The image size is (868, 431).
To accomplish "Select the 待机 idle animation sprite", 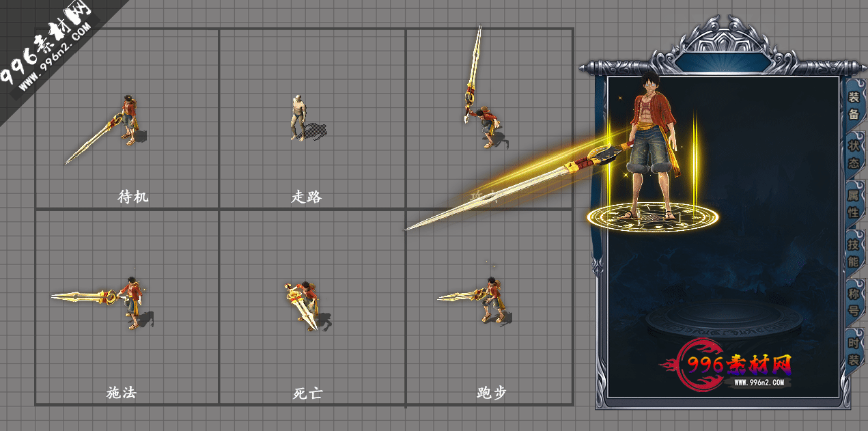I will (107, 130).
